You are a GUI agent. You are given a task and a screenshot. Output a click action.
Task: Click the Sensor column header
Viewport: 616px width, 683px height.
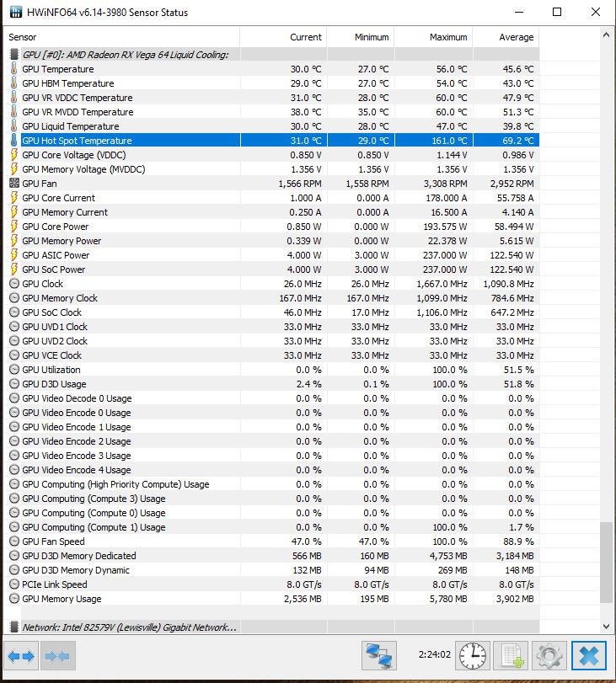pyautogui.click(x=121, y=37)
